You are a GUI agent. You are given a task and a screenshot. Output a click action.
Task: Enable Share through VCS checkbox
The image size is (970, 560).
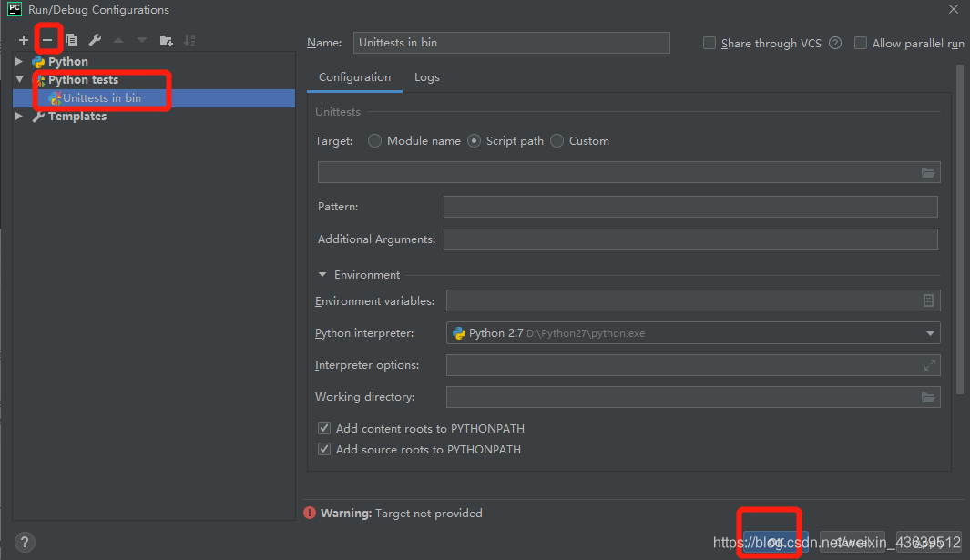click(710, 44)
